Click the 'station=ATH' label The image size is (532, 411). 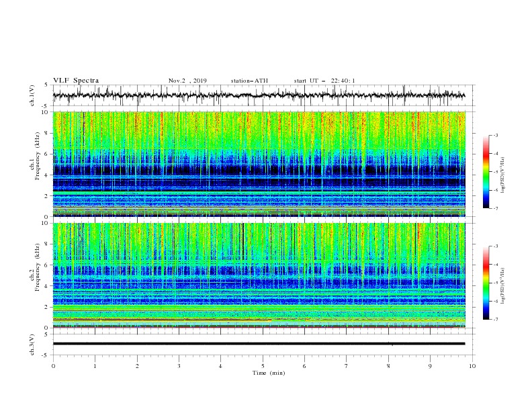(x=249, y=81)
